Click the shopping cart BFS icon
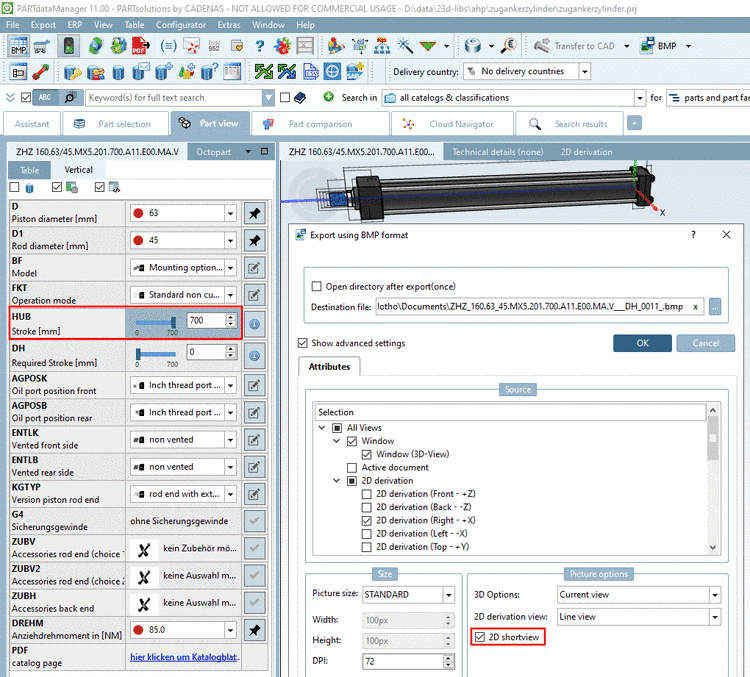The width and height of the screenshot is (750, 677). click(x=42, y=46)
